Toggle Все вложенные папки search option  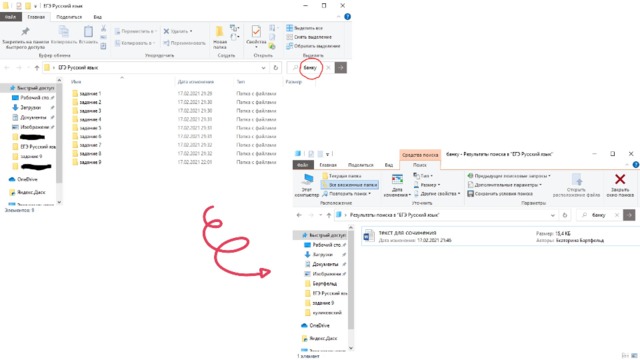[x=349, y=185]
